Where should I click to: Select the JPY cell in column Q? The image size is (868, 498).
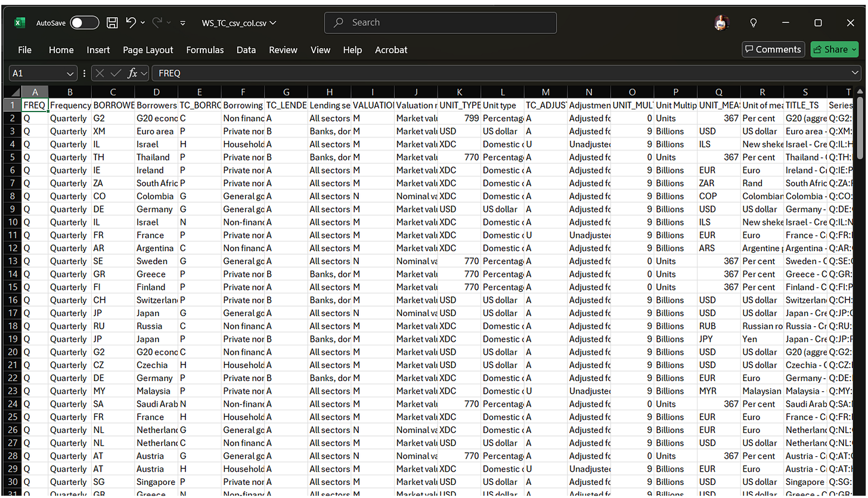[719, 339]
